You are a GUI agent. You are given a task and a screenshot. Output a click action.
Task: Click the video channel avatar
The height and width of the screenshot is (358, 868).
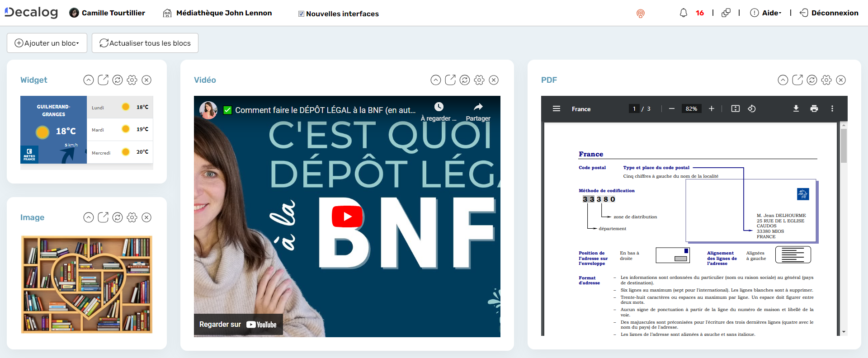pyautogui.click(x=208, y=110)
